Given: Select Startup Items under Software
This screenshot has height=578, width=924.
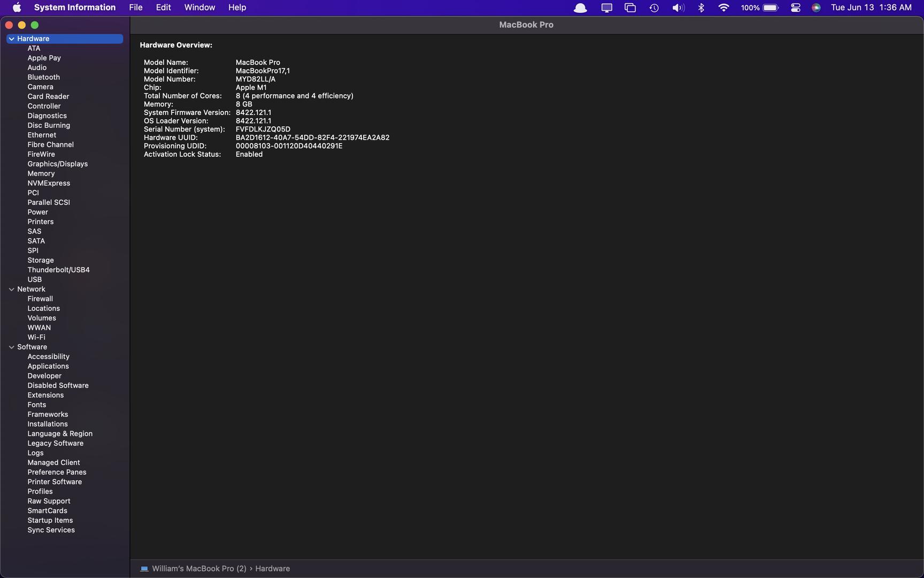Looking at the screenshot, I should pyautogui.click(x=50, y=520).
